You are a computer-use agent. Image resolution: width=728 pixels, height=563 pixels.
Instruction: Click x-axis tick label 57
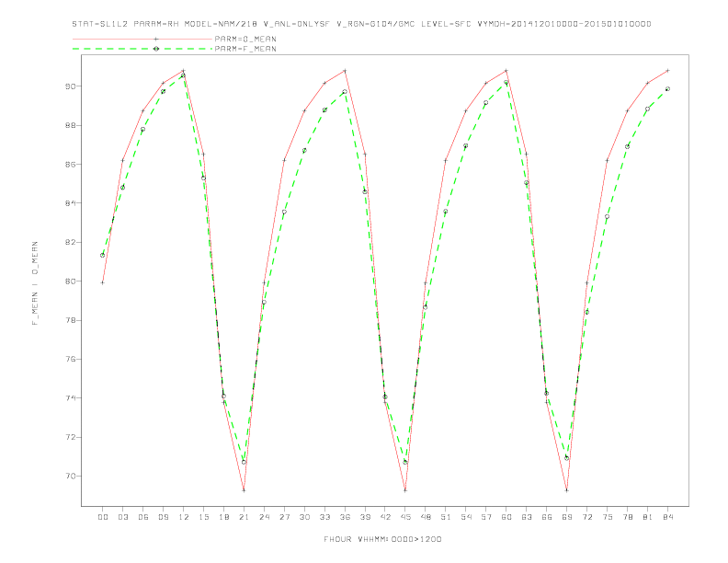click(x=486, y=517)
